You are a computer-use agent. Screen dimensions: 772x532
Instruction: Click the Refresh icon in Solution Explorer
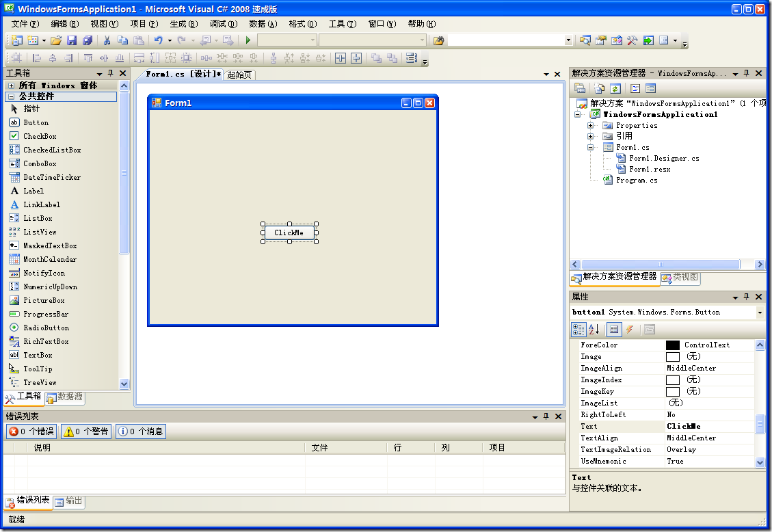615,88
